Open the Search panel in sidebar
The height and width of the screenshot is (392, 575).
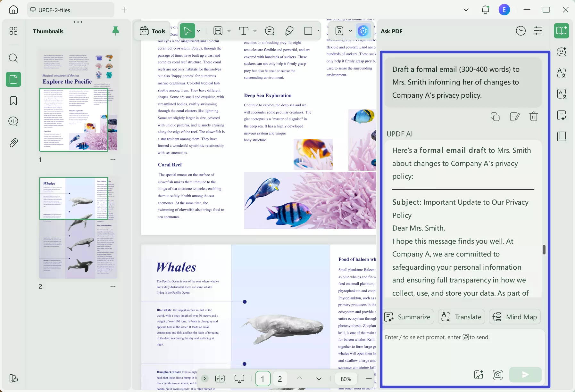[x=13, y=58]
